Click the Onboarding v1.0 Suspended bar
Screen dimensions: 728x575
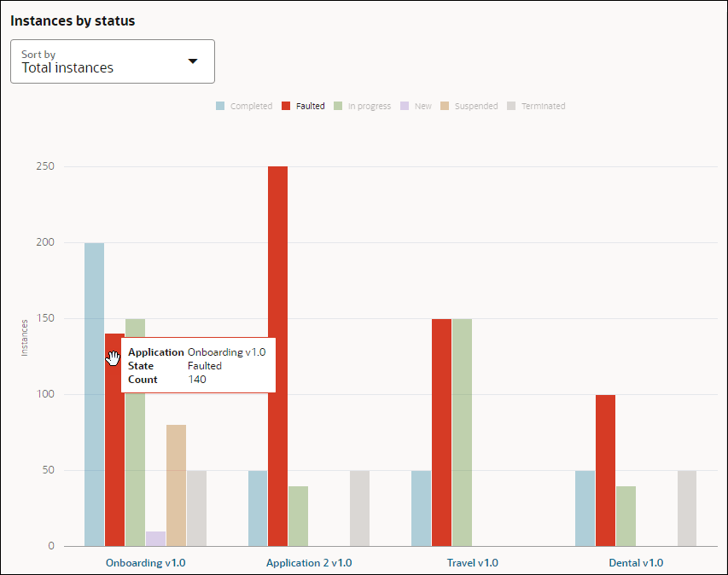click(x=176, y=485)
